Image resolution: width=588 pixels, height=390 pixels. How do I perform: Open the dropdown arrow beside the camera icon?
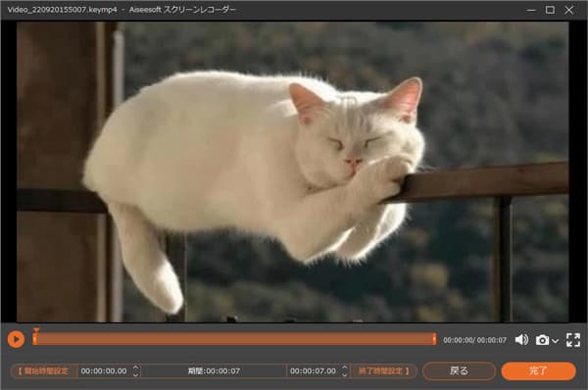point(556,341)
